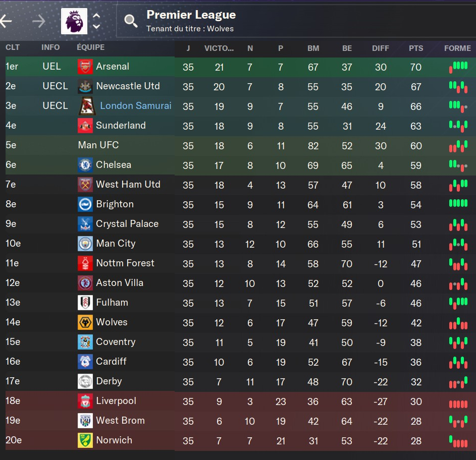Click Liverpool's red form indicator bars
Screen dimensions: 476x460
pos(458,404)
